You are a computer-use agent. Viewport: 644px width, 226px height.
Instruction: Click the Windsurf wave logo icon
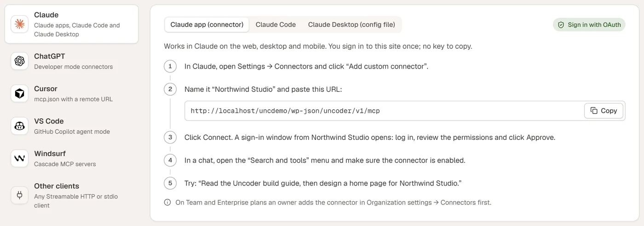[19, 158]
